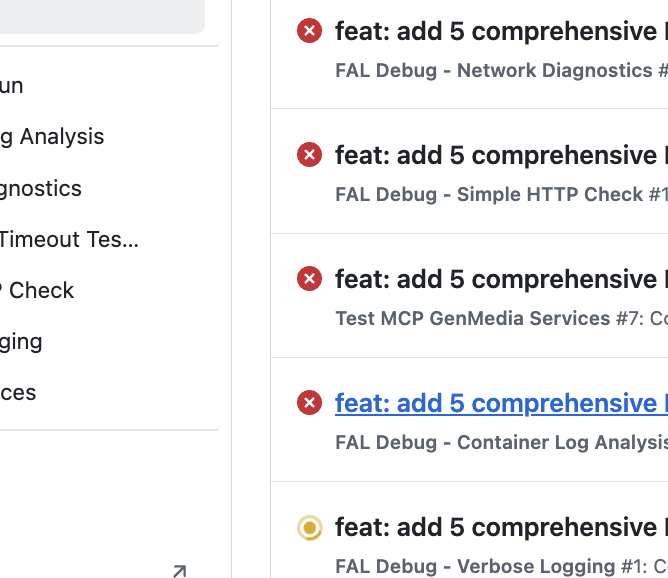The width and height of the screenshot is (668, 578).
Task: Click the gray filter box atop the sidebar
Action: [102, 16]
